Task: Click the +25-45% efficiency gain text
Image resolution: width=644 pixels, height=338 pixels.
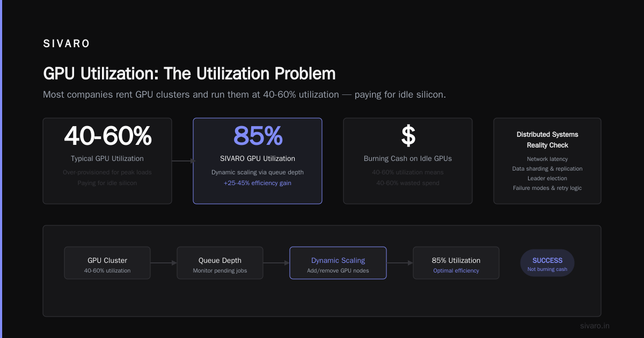Action: pyautogui.click(x=258, y=183)
